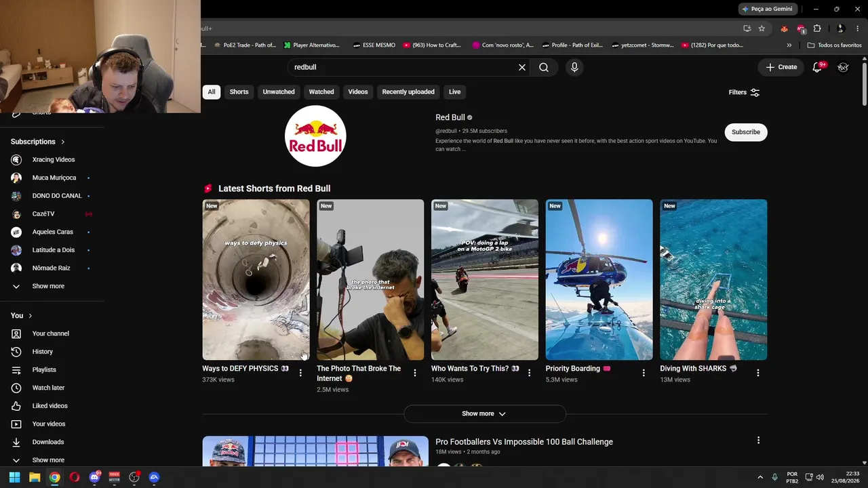The width and height of the screenshot is (868, 488).
Task: Open options menu for Diving With SHARKS
Action: (758, 373)
